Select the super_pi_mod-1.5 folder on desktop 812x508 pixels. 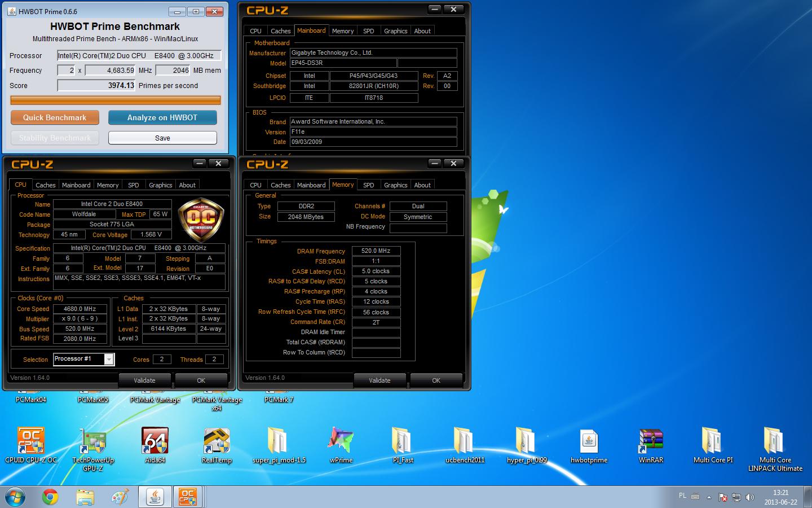click(279, 445)
